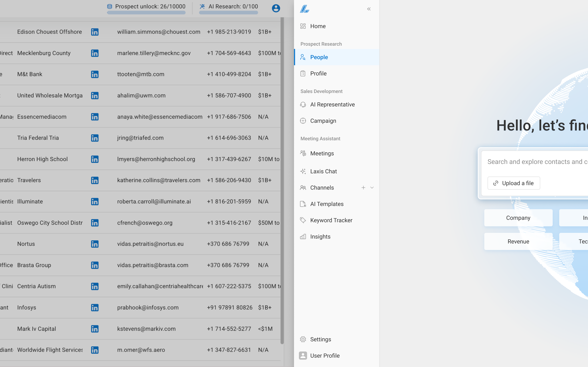Add a new channel with plus icon
The height and width of the screenshot is (367, 588).
pyautogui.click(x=363, y=188)
